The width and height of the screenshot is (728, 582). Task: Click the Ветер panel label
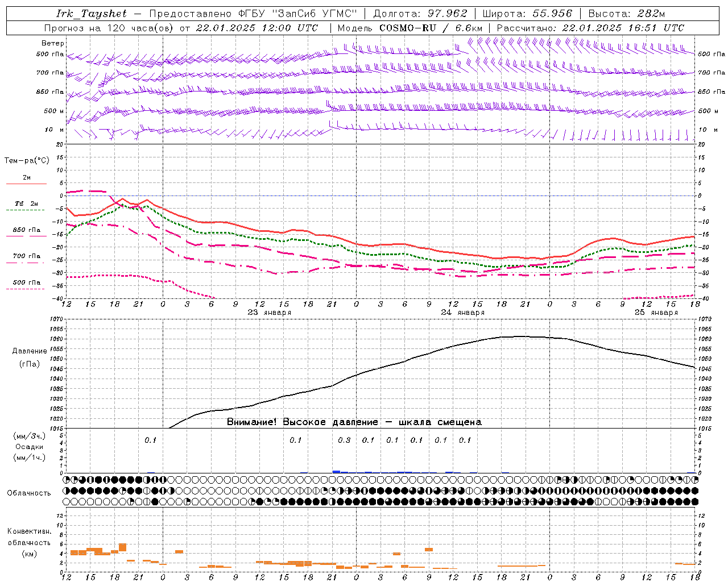52,43
